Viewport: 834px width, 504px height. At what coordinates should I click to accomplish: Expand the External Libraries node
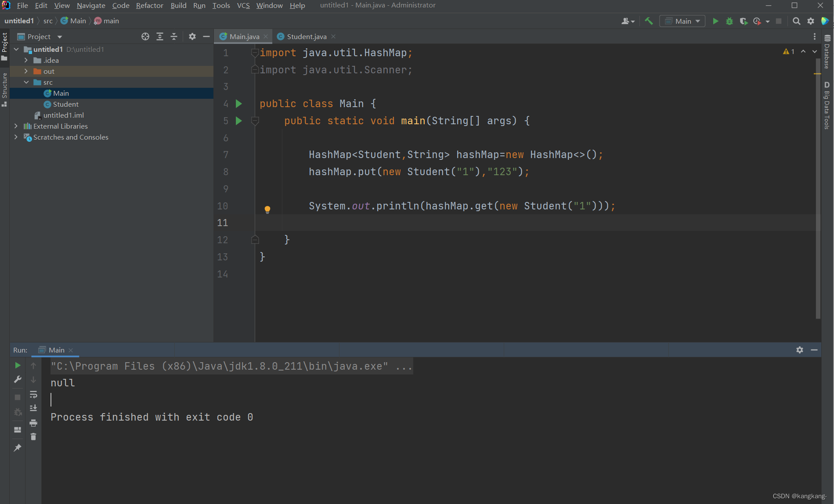click(16, 126)
